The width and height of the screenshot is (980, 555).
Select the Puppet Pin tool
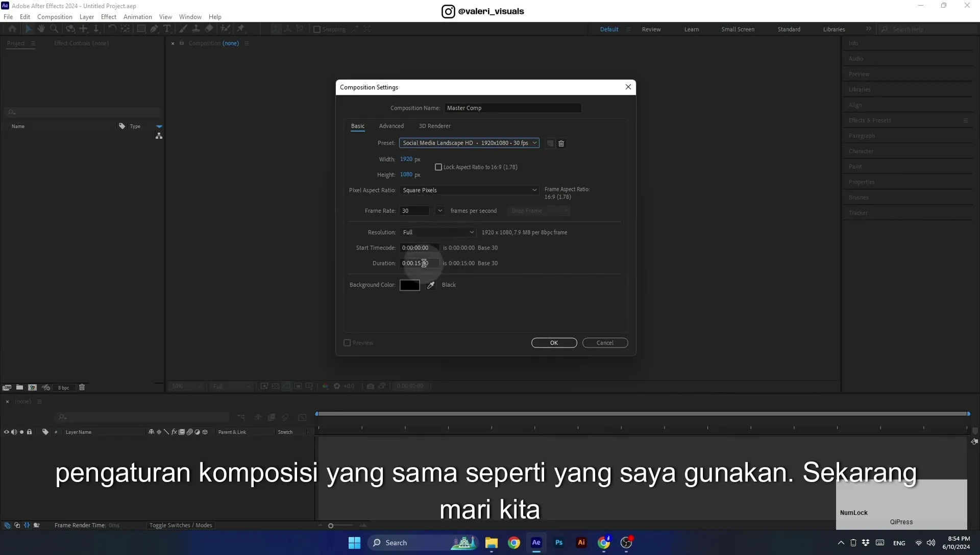coord(240,29)
